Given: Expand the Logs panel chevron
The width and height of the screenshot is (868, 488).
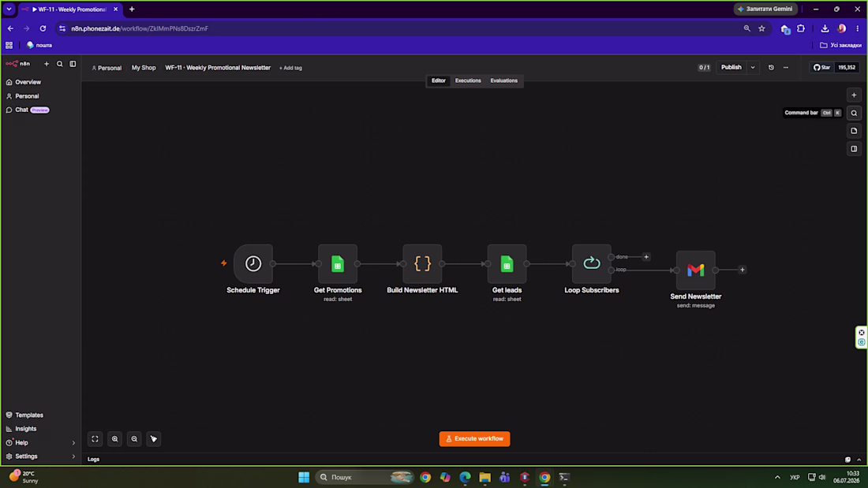Looking at the screenshot, I should pyautogui.click(x=859, y=460).
